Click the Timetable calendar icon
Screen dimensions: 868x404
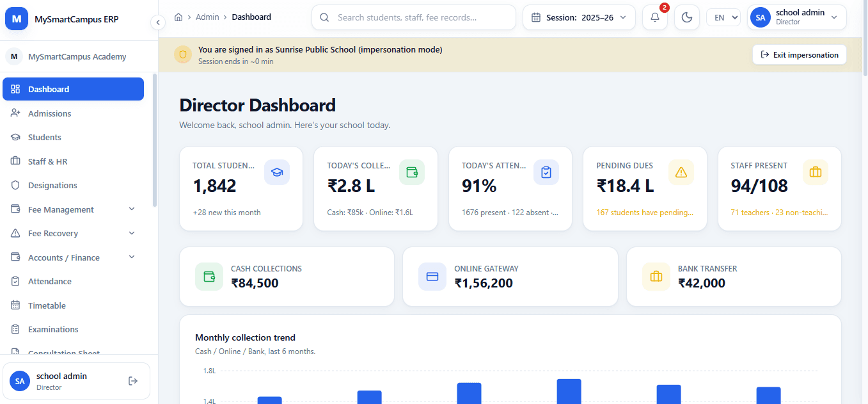pos(16,305)
